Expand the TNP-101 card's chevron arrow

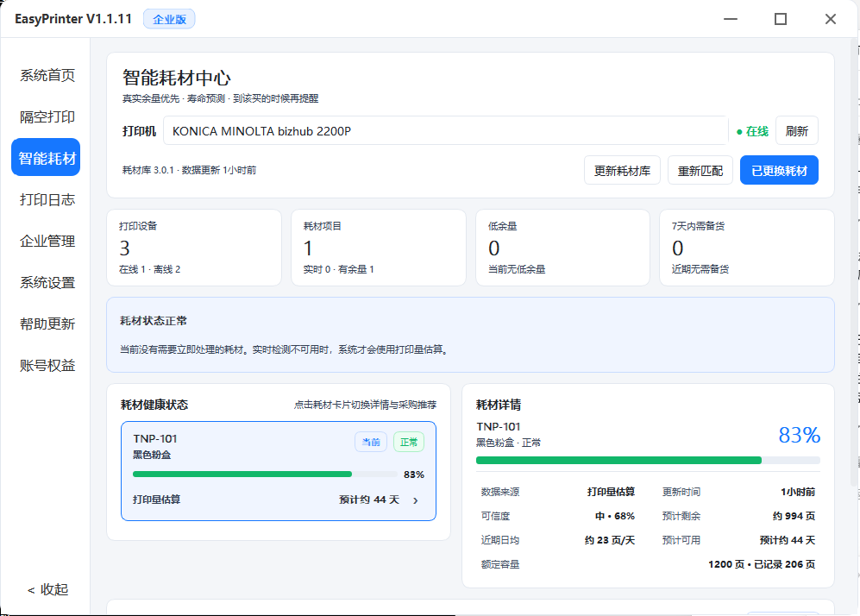pyautogui.click(x=416, y=500)
